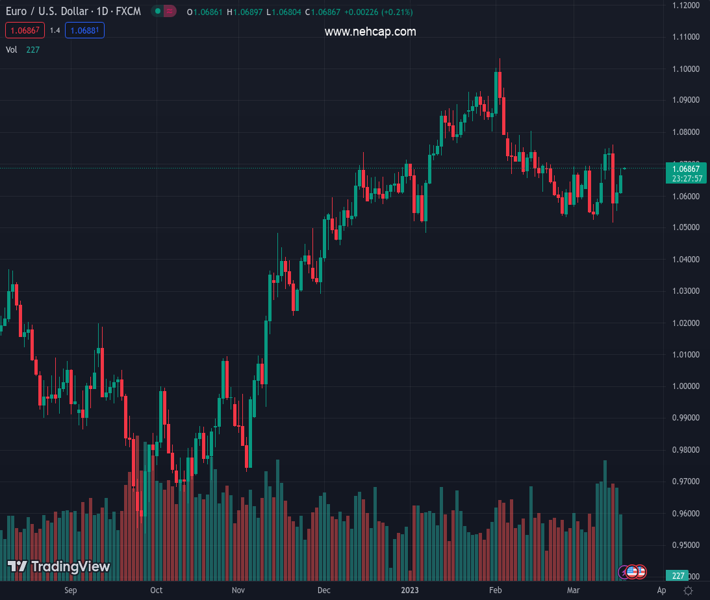This screenshot has width=710, height=600.
Task: Click the 2023 label on time axis
Action: (410, 591)
